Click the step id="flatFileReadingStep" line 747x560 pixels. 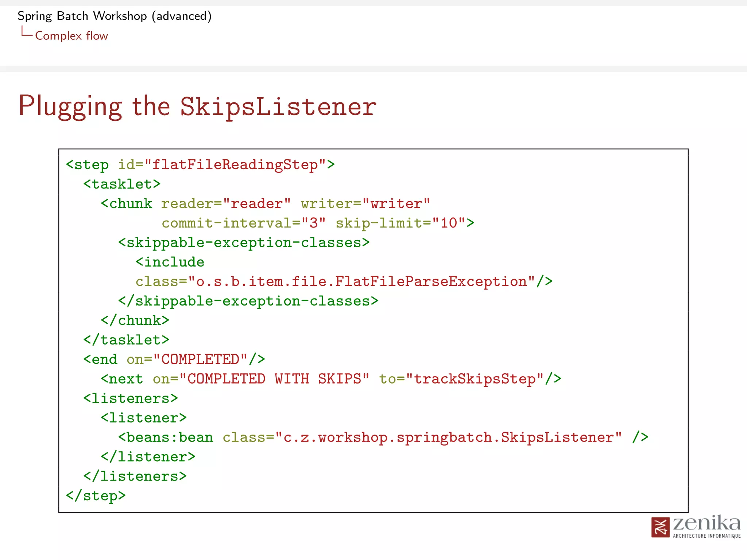200,165
